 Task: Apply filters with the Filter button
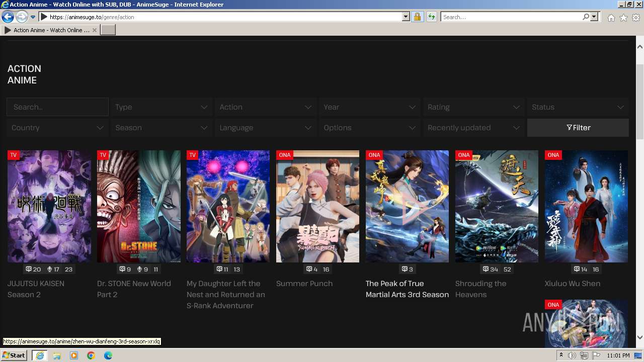pyautogui.click(x=578, y=128)
